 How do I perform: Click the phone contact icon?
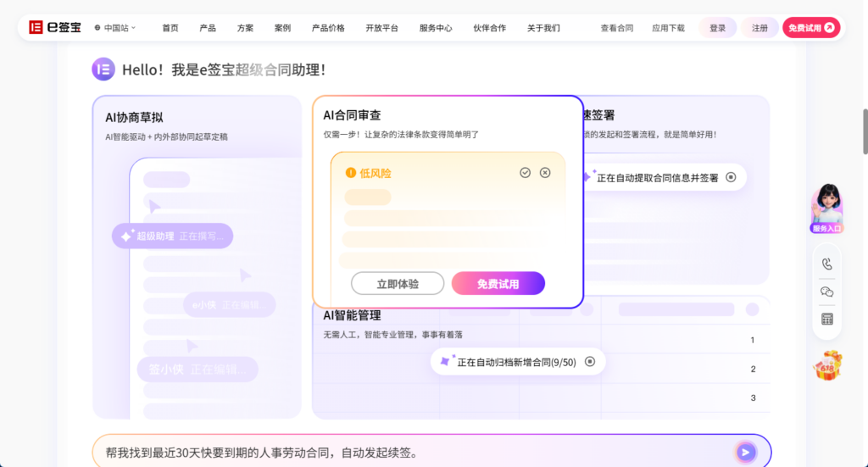(x=827, y=264)
